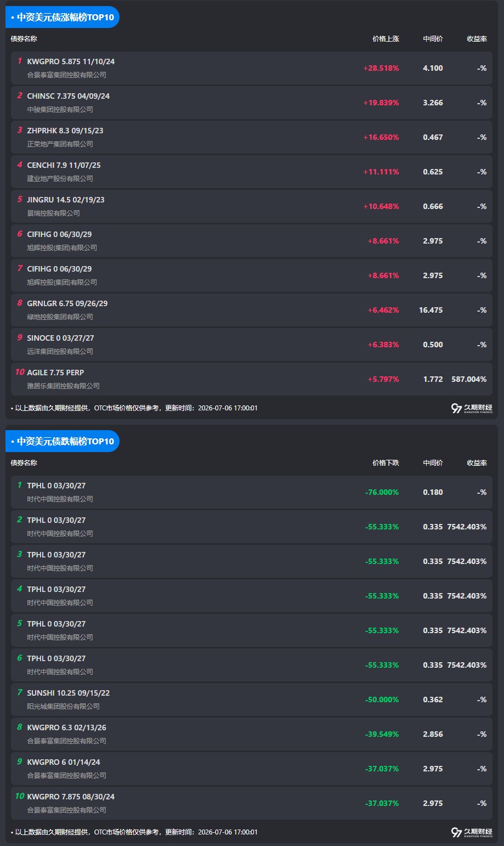
Task: Click the +16.650% value for ZHPRHK
Action: (381, 137)
